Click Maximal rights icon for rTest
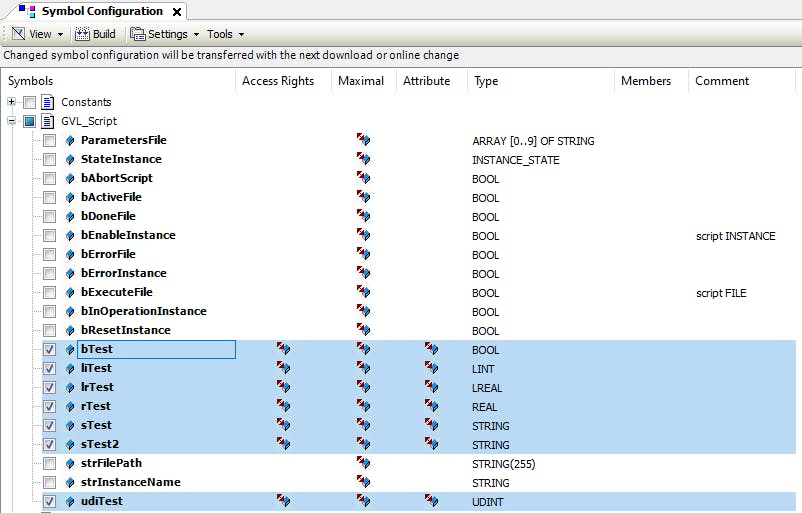Screen dimensions: 802x513 coord(363,405)
